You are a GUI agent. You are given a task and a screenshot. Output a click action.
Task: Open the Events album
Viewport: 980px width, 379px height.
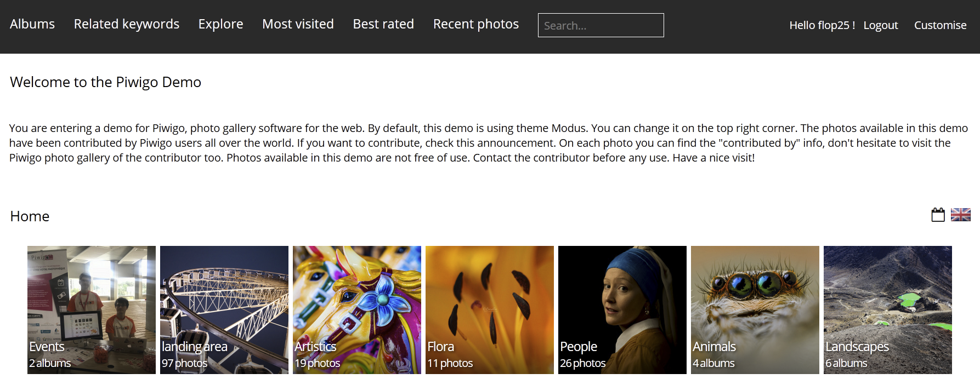(91, 309)
